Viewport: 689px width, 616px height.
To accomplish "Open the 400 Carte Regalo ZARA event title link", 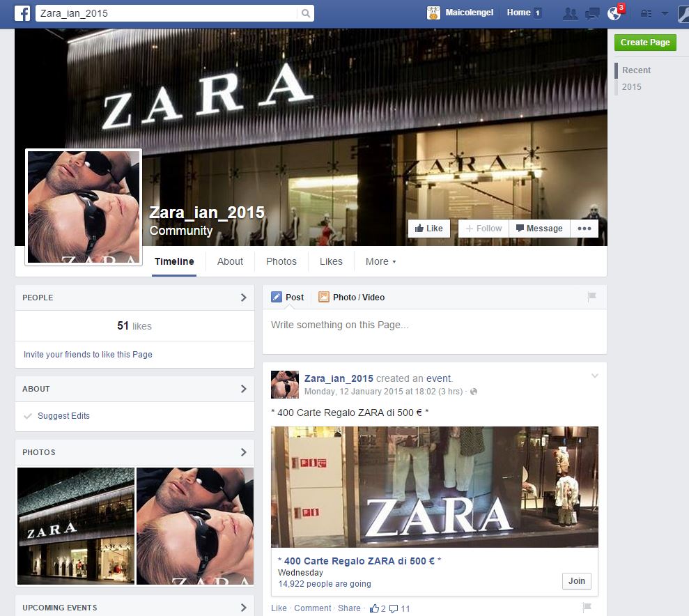I will click(x=359, y=561).
